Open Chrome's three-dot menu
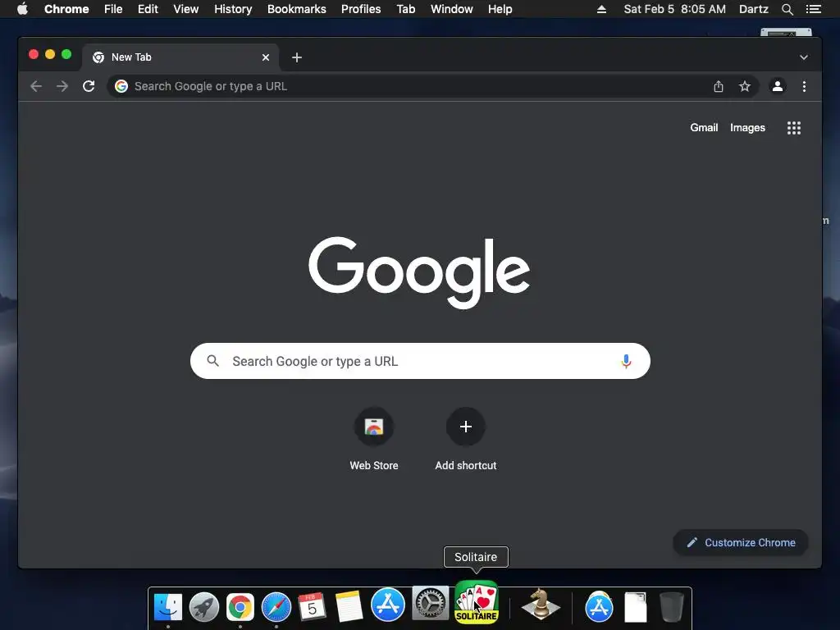The width and height of the screenshot is (840, 630). coord(804,86)
